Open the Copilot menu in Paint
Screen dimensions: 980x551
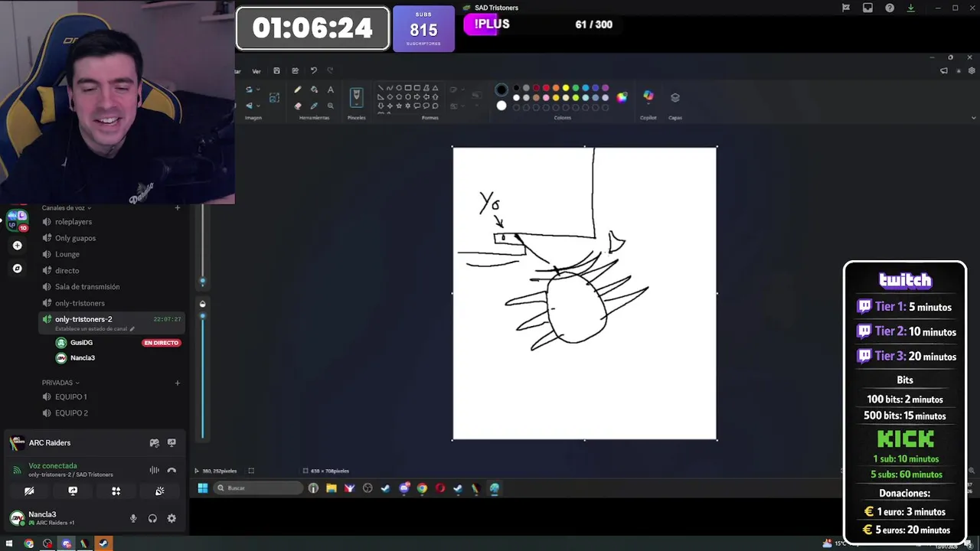click(648, 96)
